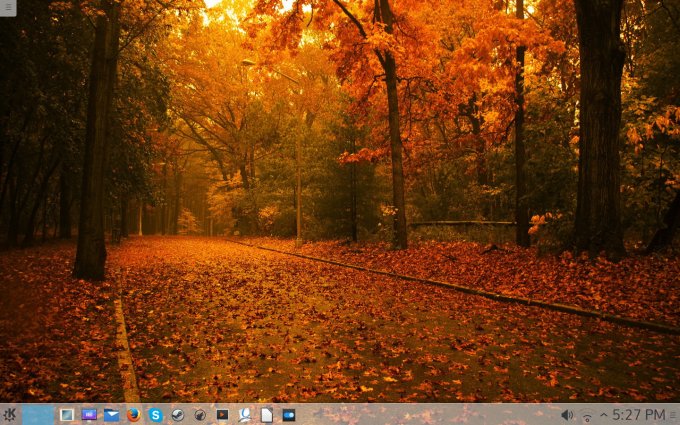Viewport: 680px width, 425px height.
Task: Open the blank document icon
Action: click(267, 415)
